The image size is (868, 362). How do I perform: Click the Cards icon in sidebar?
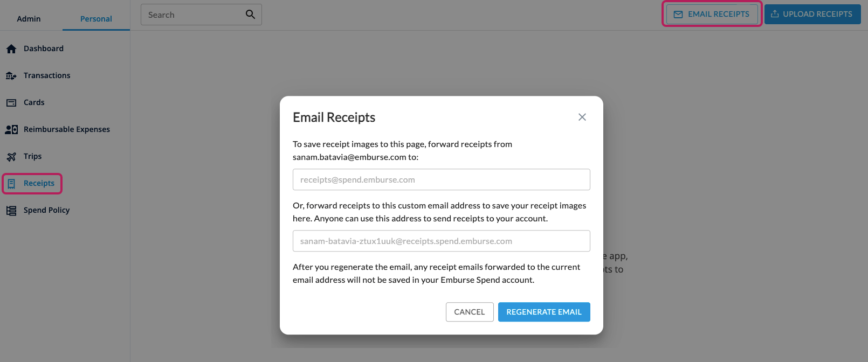(11, 103)
